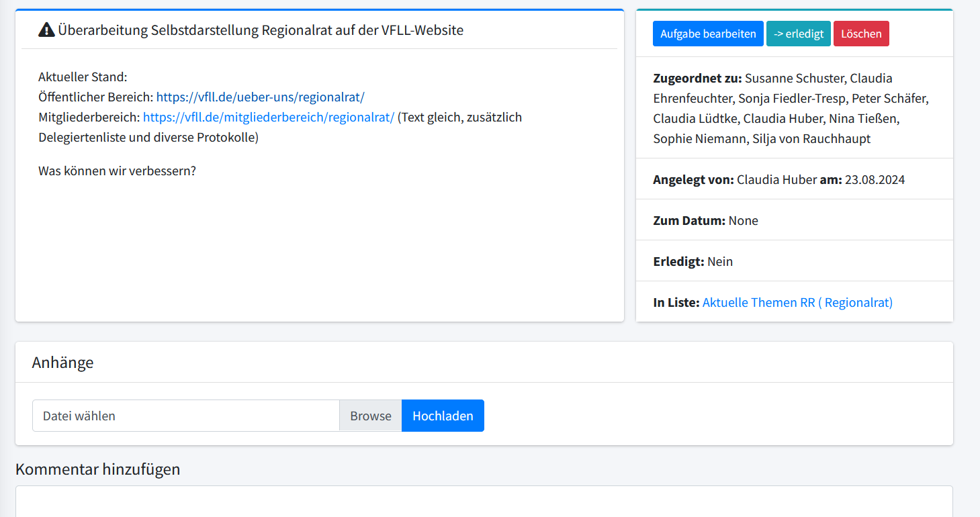Click the task title 'Überarbeitung Selbstdarstellung Regionalrat'
980x517 pixels.
pos(261,30)
